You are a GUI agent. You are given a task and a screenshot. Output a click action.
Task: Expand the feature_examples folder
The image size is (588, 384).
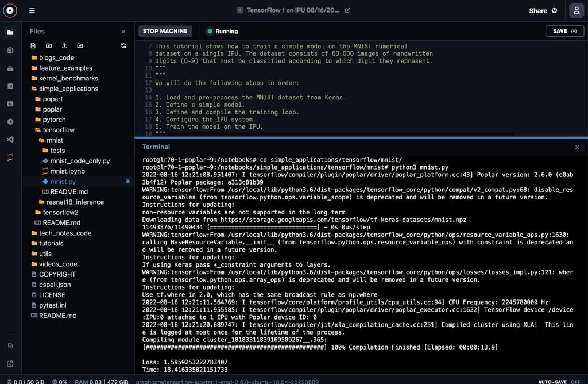click(x=62, y=68)
